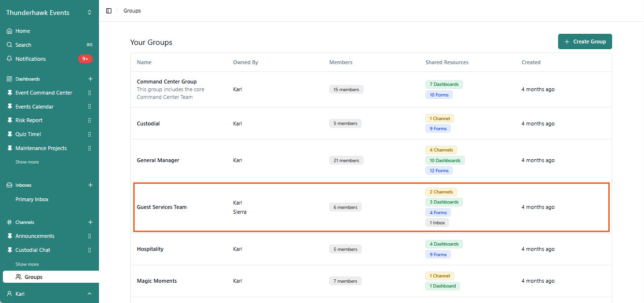The width and height of the screenshot is (644, 303).
Task: Open the Command Center Group row
Action: click(371, 89)
